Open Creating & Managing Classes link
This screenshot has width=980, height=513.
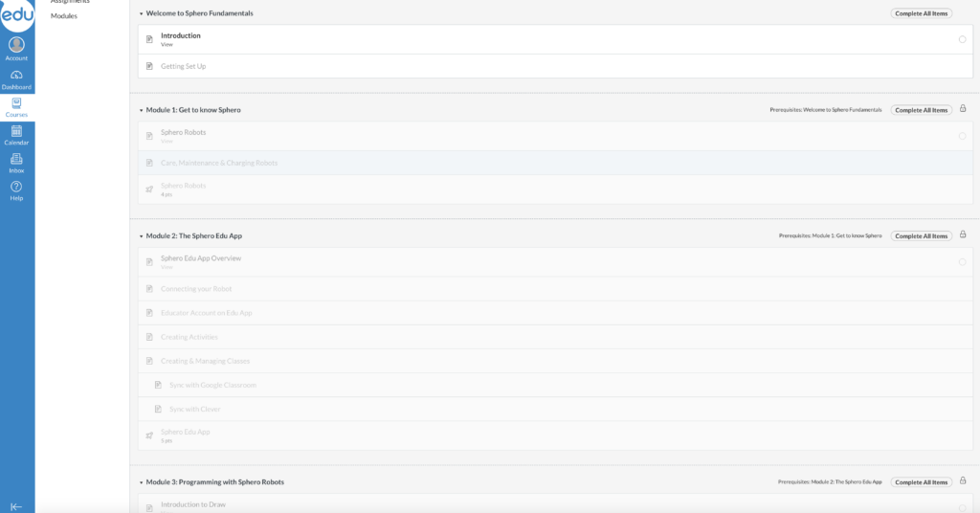pos(205,361)
